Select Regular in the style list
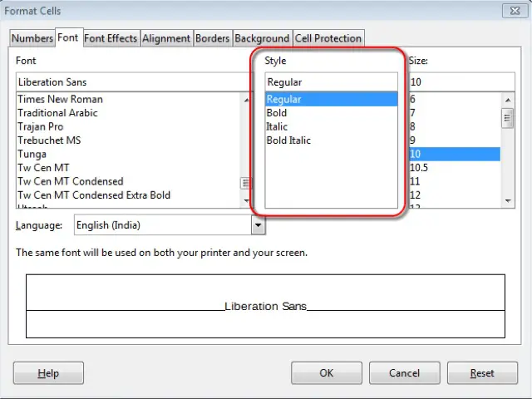This screenshot has height=399, width=532. pyautogui.click(x=331, y=99)
